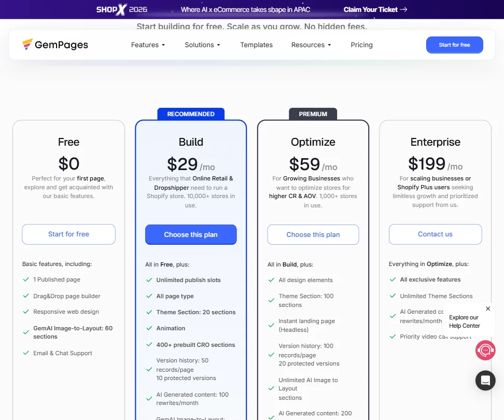The width and height of the screenshot is (504, 420).
Task: Click the PREMIUM badge above Optimize
Action: pos(313,114)
